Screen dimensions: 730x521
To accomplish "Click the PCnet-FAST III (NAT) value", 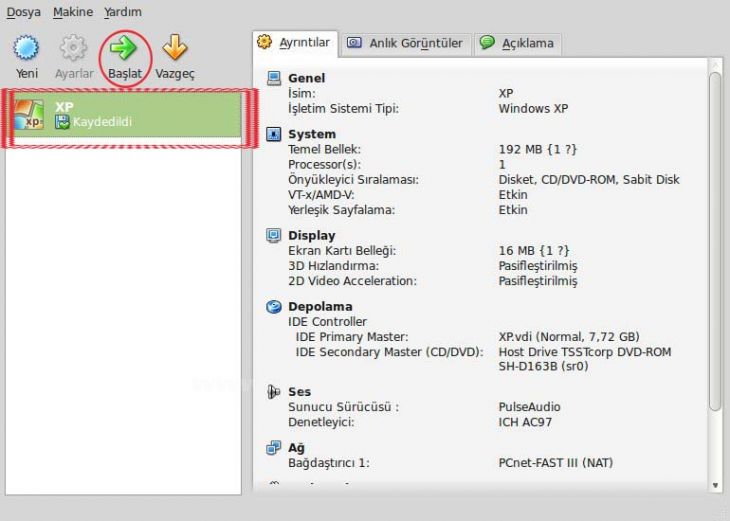I will 555,463.
